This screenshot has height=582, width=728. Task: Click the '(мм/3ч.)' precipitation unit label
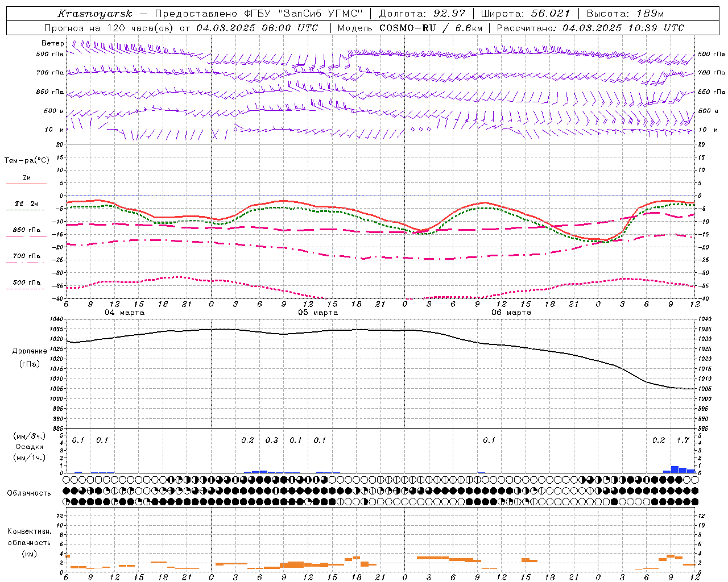[30, 436]
